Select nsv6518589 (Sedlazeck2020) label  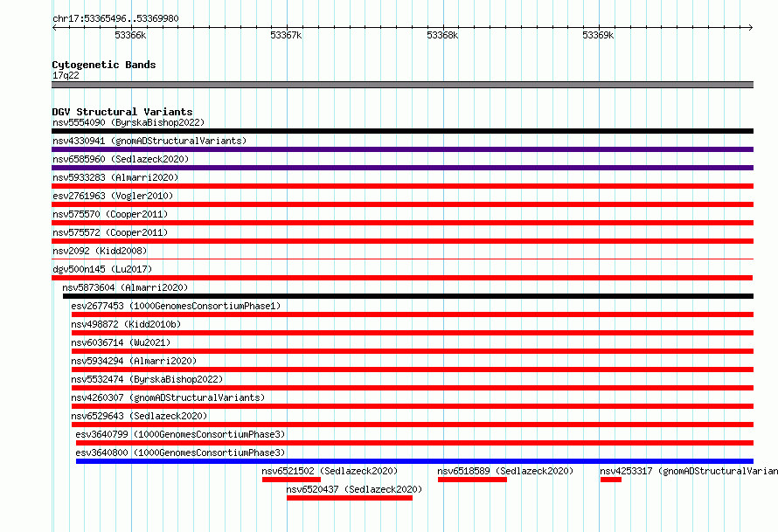(505, 471)
